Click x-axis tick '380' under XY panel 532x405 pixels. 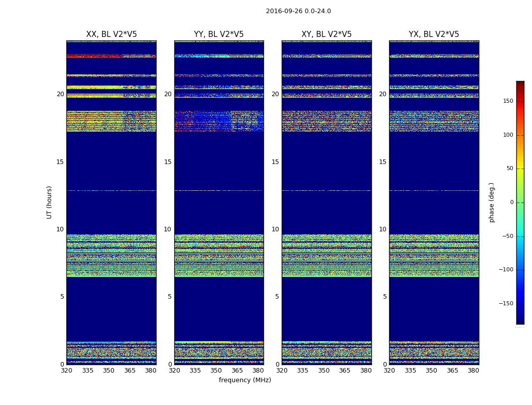tap(366, 371)
